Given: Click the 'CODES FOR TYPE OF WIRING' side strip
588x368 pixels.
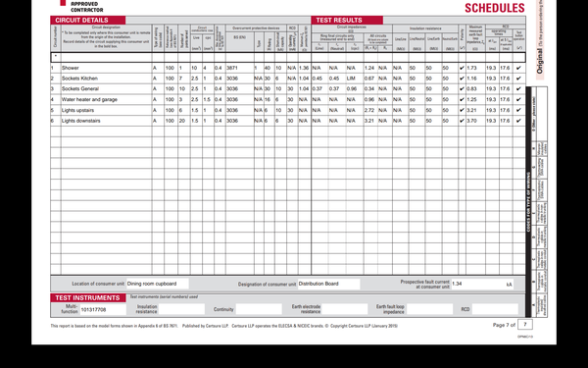Looking at the screenshot, I should tap(529, 201).
